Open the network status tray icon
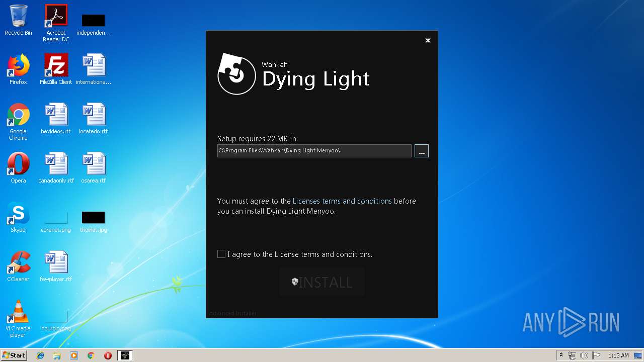The image size is (644, 362). 572,355
